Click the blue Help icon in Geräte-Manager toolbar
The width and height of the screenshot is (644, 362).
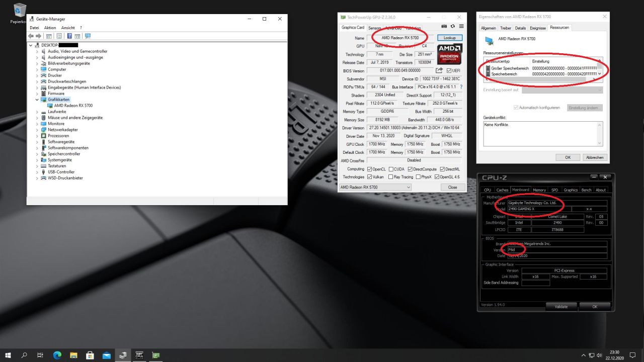69,36
